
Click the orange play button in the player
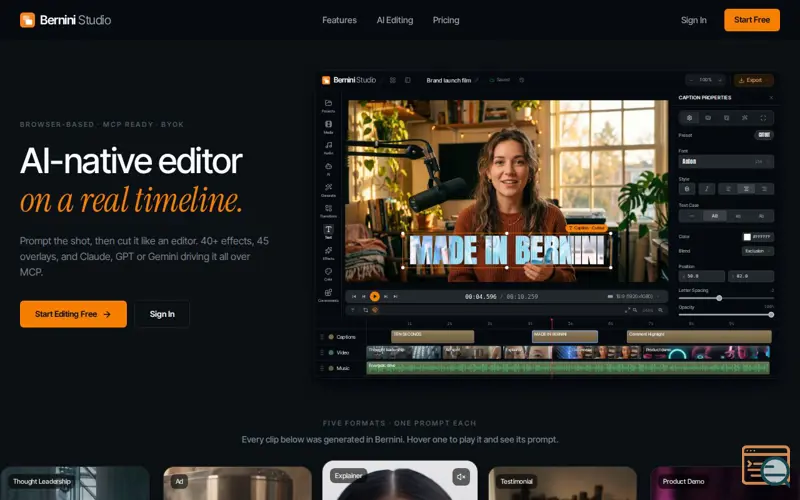pos(374,296)
